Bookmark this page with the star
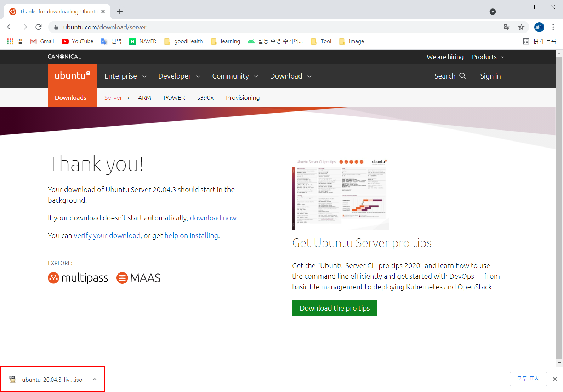Image resolution: width=563 pixels, height=392 pixels. pyautogui.click(x=521, y=27)
